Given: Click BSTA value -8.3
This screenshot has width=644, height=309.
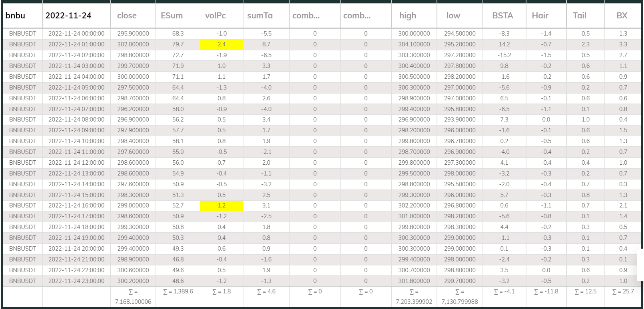Looking at the screenshot, I should (x=504, y=34).
